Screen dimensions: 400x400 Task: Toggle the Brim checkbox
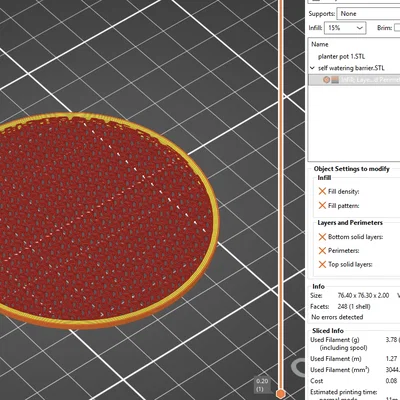pos(397,28)
